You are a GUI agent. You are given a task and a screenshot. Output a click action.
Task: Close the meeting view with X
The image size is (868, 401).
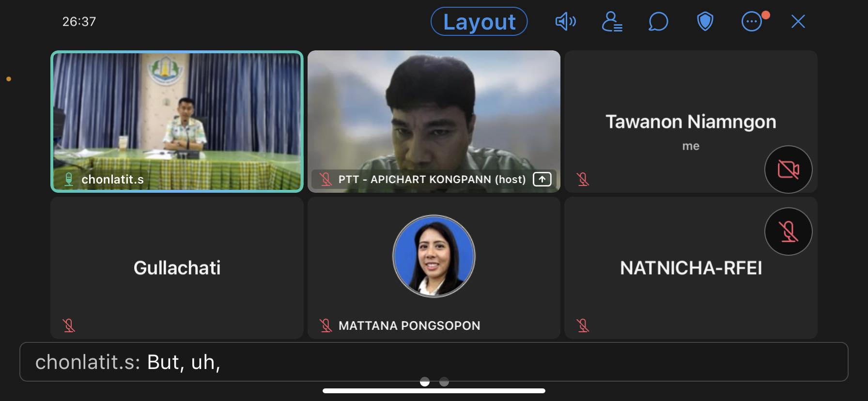click(x=798, y=21)
